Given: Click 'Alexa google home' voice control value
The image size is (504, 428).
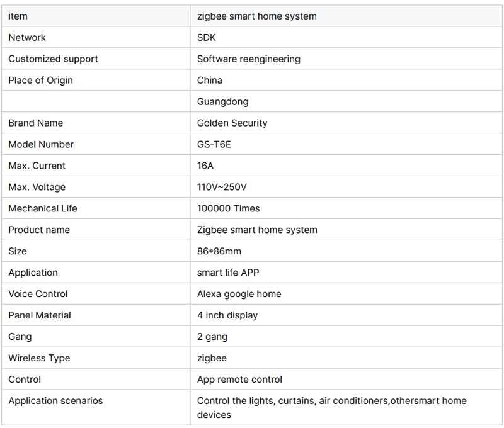Looking at the screenshot, I should click(239, 294).
